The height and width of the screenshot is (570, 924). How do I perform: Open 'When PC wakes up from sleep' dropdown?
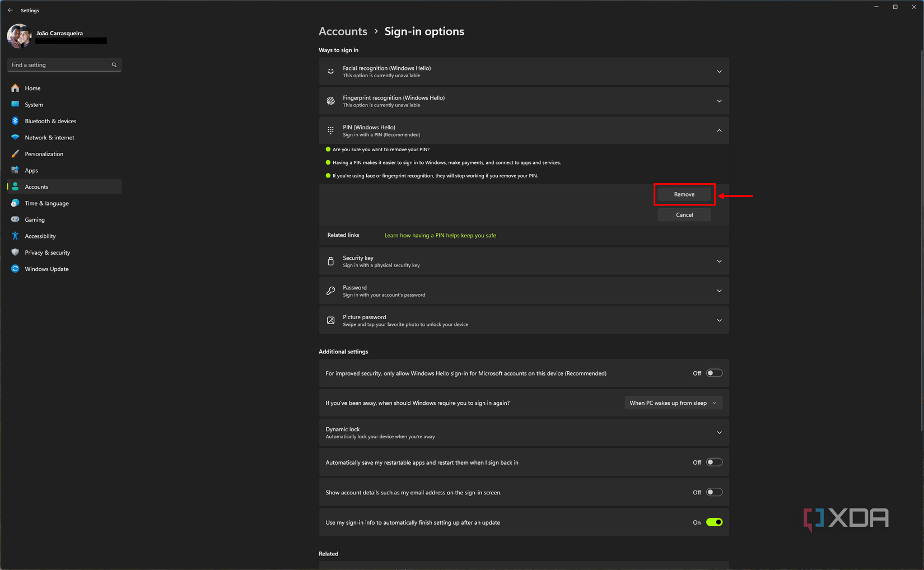click(673, 403)
